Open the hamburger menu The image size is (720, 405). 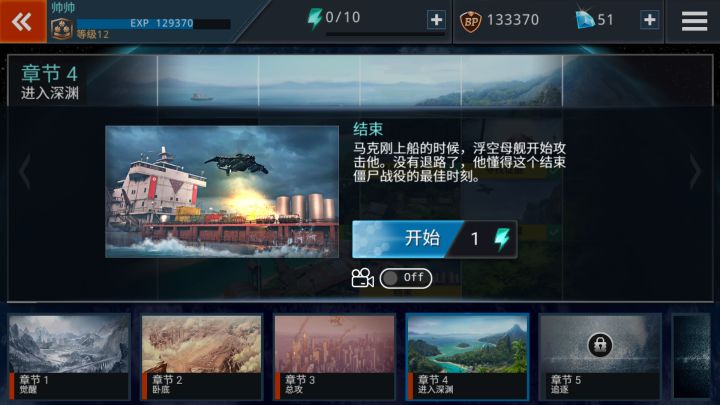(x=694, y=21)
